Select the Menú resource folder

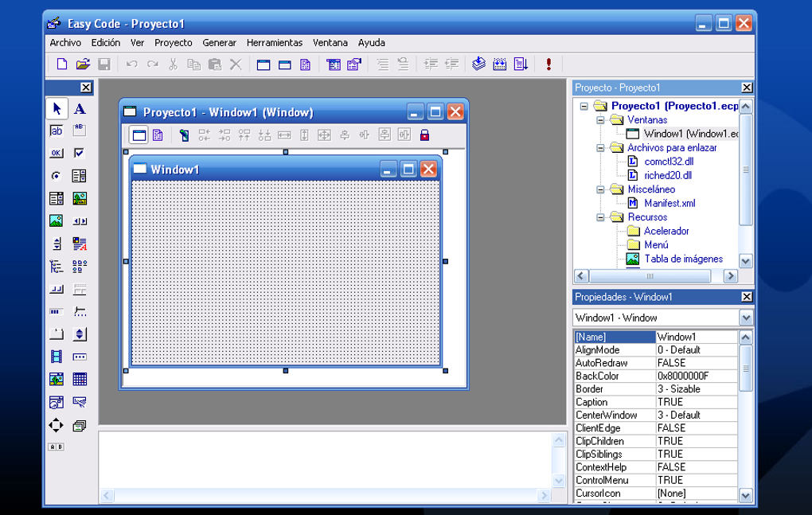(656, 245)
